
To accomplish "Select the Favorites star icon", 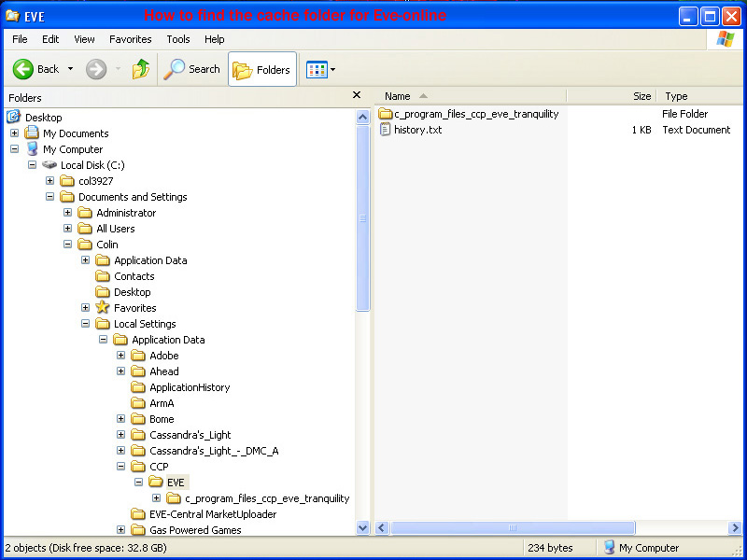I will [103, 308].
